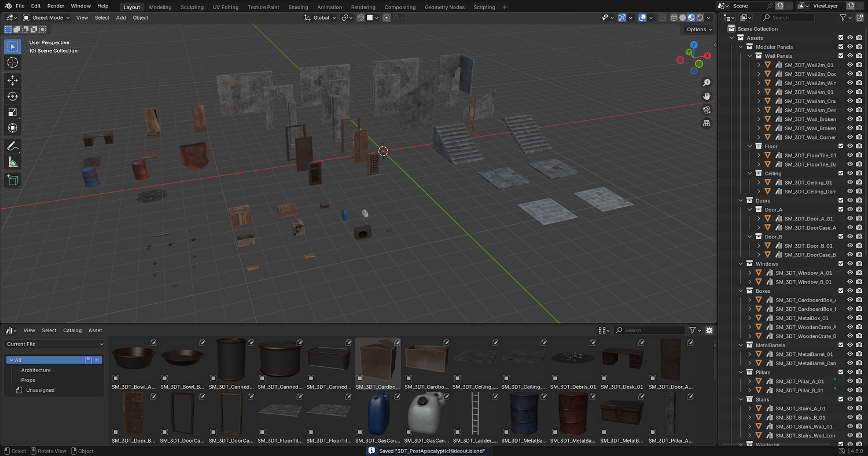Select the Add Cube tool

pos(13,180)
